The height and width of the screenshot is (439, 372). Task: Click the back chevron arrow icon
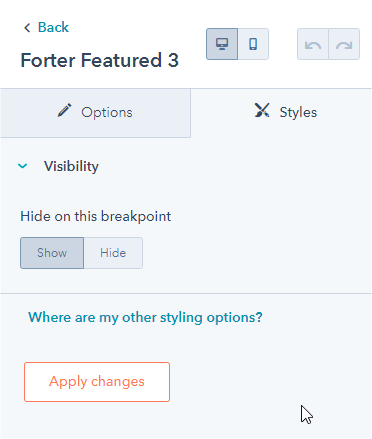click(x=27, y=27)
